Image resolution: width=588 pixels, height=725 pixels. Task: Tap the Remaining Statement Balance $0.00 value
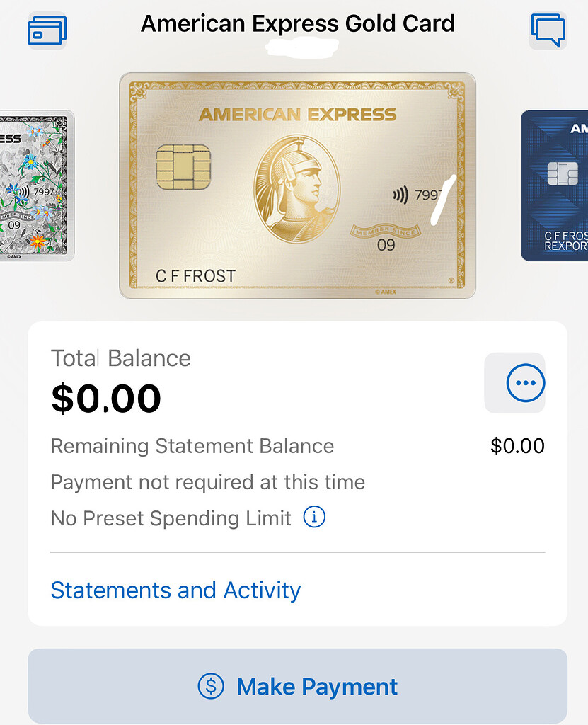coord(518,446)
